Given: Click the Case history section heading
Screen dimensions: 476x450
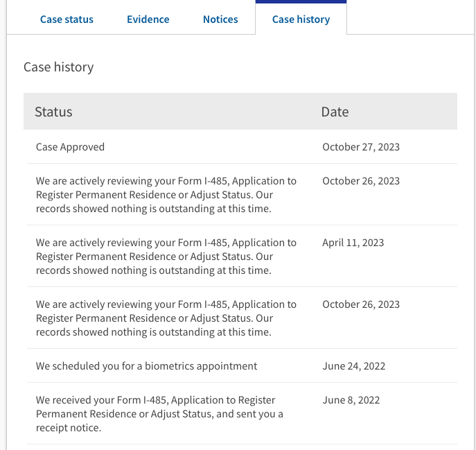Looking at the screenshot, I should [59, 67].
